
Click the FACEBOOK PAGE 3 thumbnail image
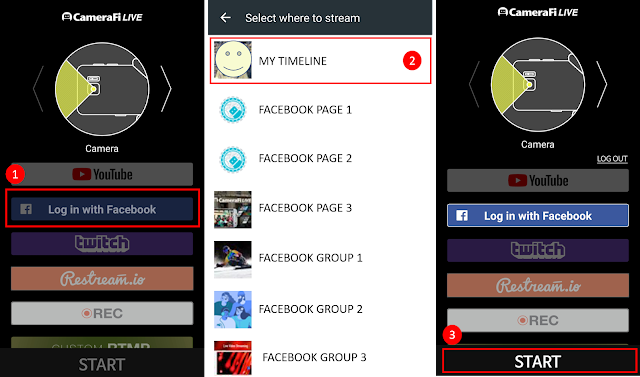pyautogui.click(x=233, y=209)
